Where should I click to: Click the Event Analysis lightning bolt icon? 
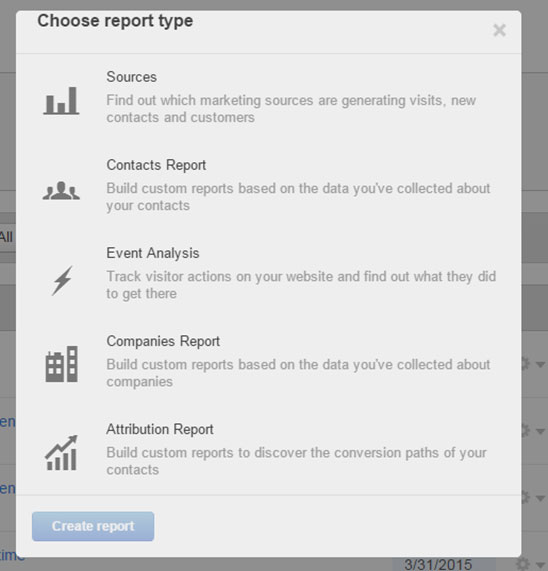click(62, 280)
